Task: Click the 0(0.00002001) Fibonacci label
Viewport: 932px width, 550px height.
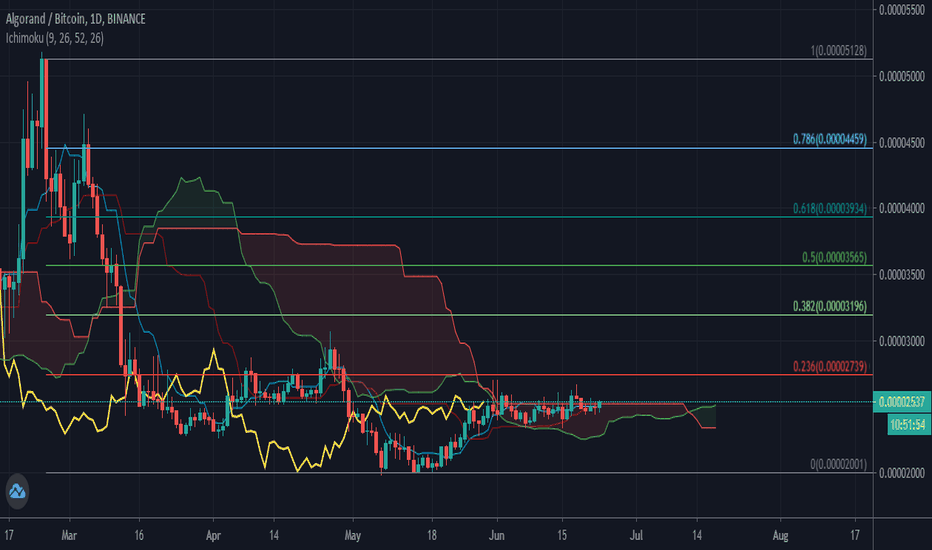Action: pyautogui.click(x=838, y=464)
